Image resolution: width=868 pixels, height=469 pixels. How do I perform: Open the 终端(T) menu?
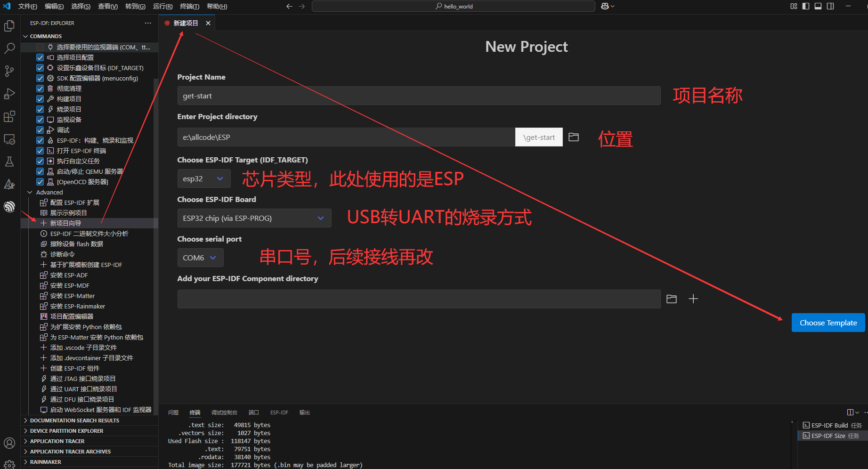tap(189, 6)
